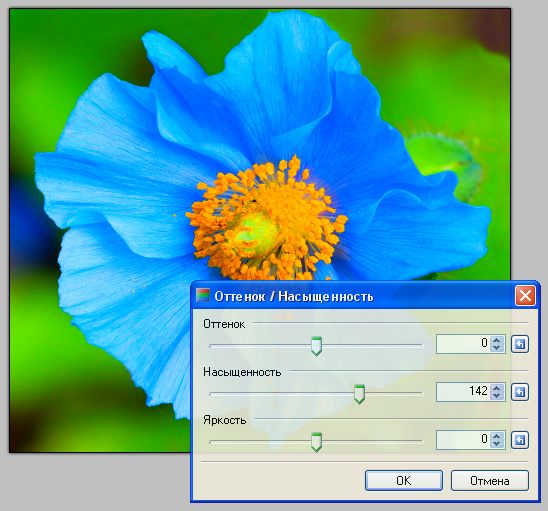Reset the Яркость value with its reset icon
The image size is (548, 511).
pyautogui.click(x=520, y=440)
